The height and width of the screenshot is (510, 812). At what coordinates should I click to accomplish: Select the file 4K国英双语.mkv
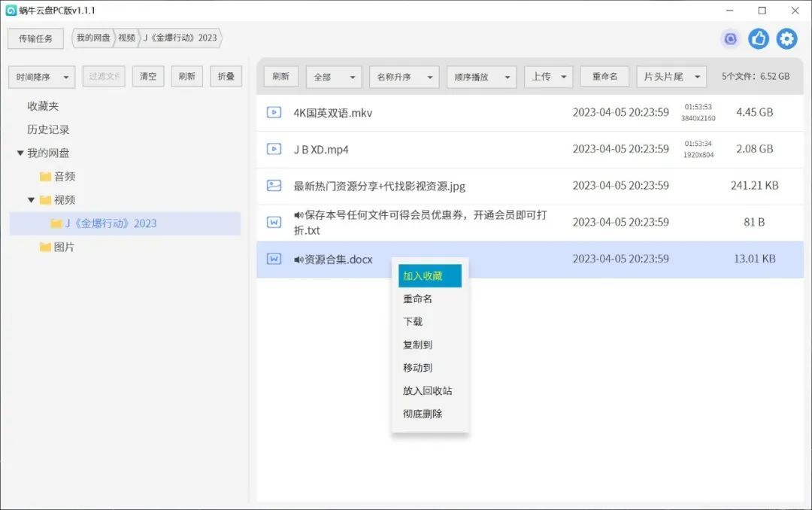click(333, 113)
